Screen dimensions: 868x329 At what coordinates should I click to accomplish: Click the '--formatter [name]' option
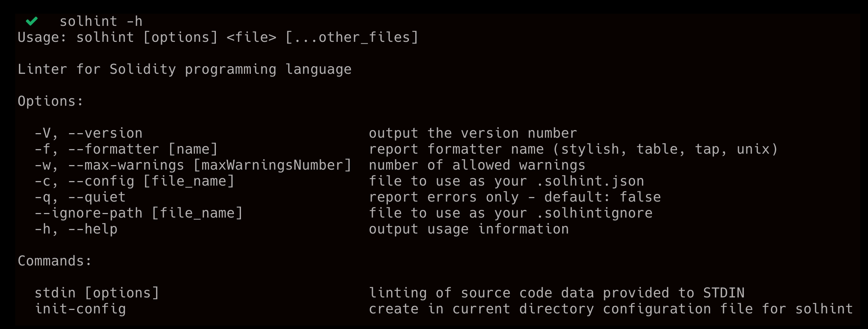tap(143, 149)
